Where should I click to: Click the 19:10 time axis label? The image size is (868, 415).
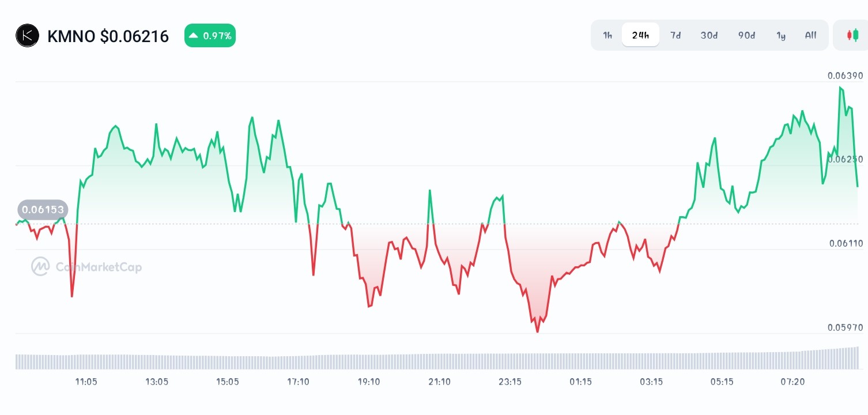(x=369, y=382)
